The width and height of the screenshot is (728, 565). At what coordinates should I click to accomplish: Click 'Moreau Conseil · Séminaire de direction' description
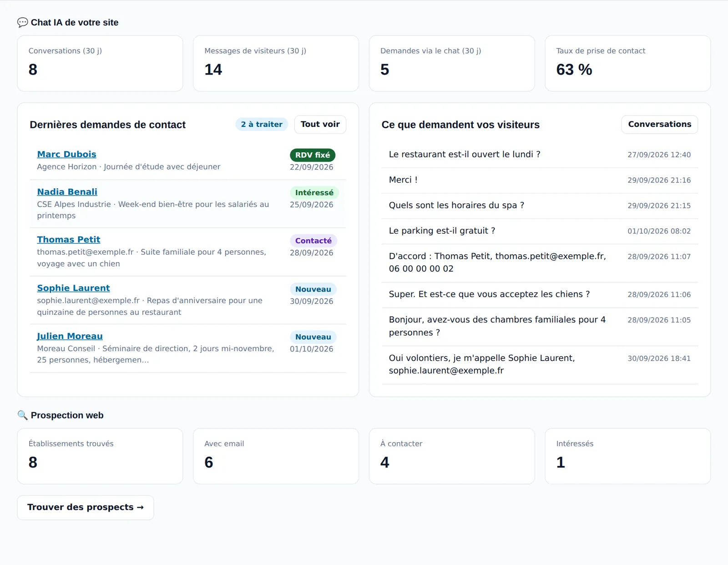coord(156,354)
